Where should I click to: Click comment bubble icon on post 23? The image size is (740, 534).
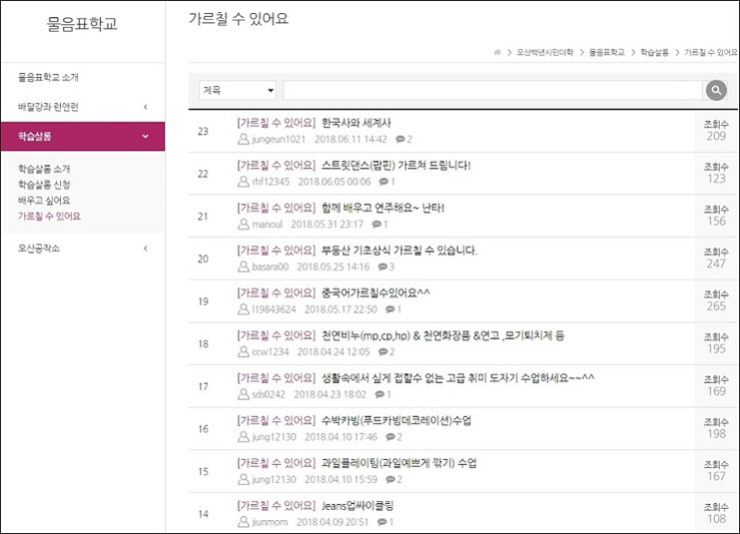pos(400,140)
